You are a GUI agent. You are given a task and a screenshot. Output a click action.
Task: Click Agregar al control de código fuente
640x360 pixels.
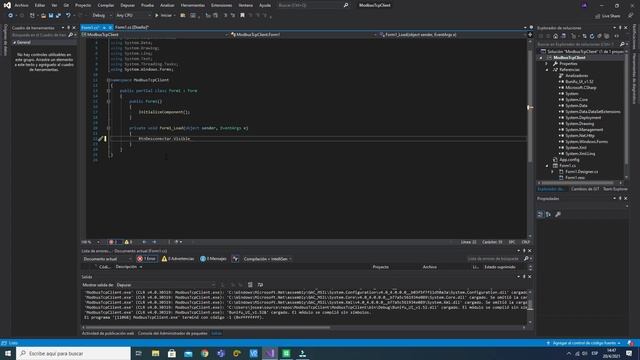coord(584,343)
